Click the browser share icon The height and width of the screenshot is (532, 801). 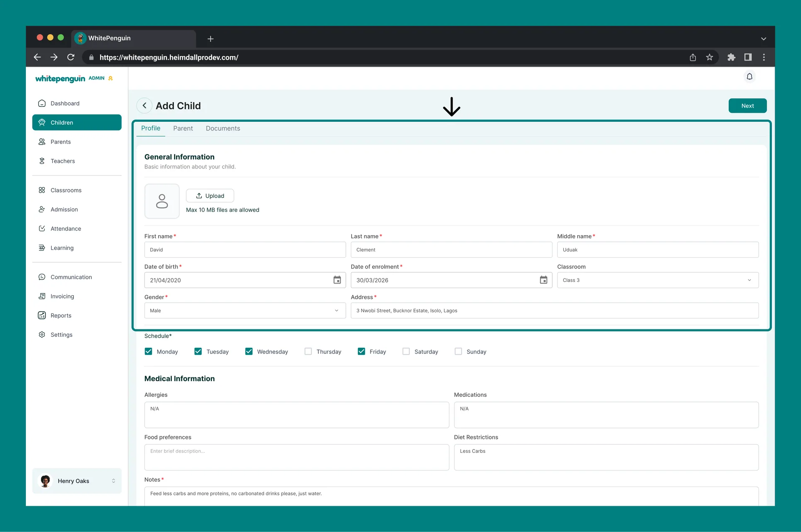pyautogui.click(x=693, y=57)
